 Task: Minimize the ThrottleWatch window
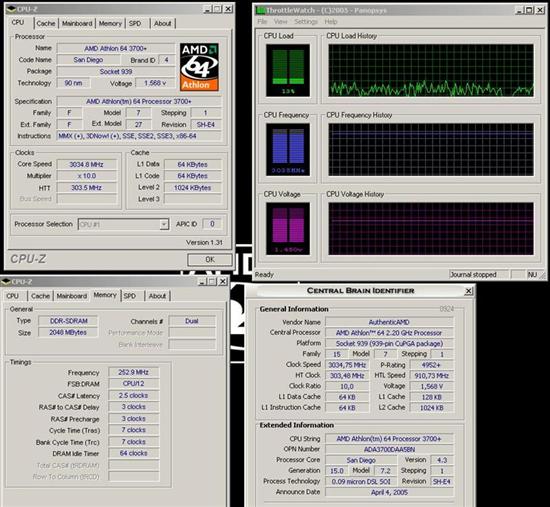519,11
